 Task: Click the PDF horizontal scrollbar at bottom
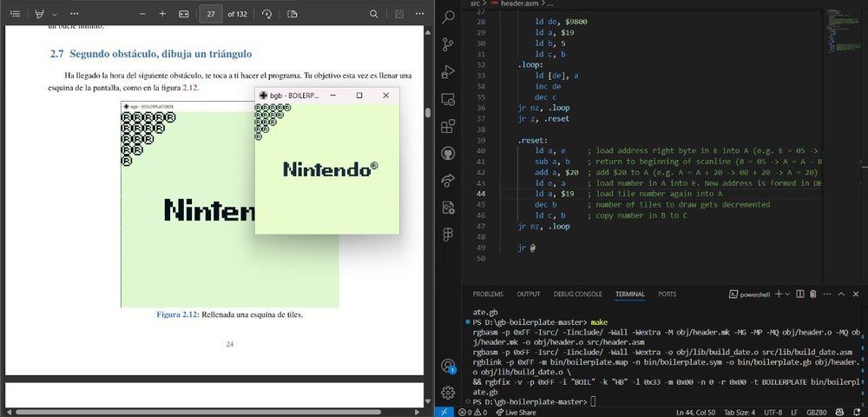click(x=198, y=412)
